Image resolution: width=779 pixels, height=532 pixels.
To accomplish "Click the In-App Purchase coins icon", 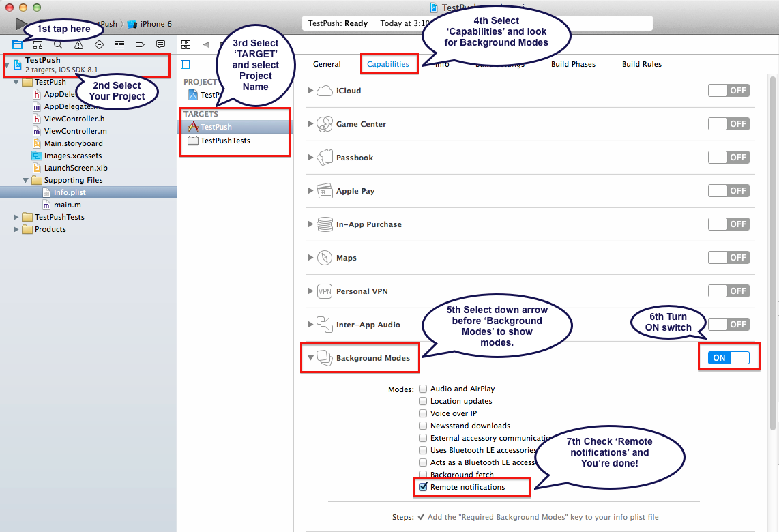I will 325,224.
